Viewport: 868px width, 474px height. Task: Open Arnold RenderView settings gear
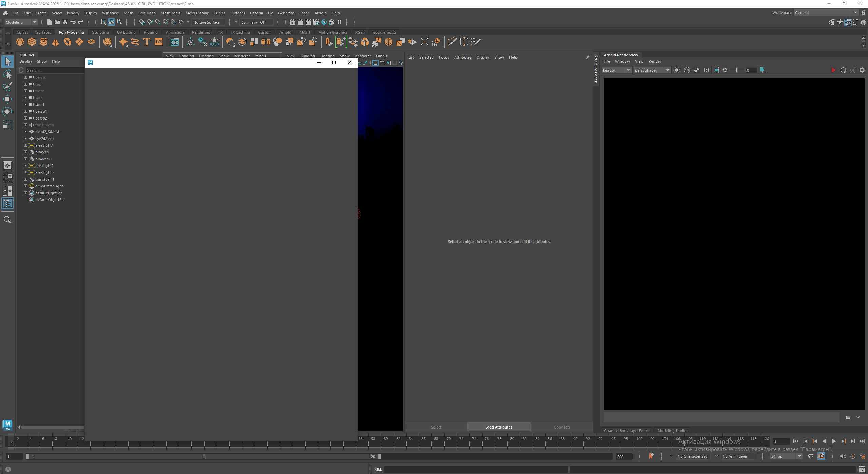[x=862, y=70]
